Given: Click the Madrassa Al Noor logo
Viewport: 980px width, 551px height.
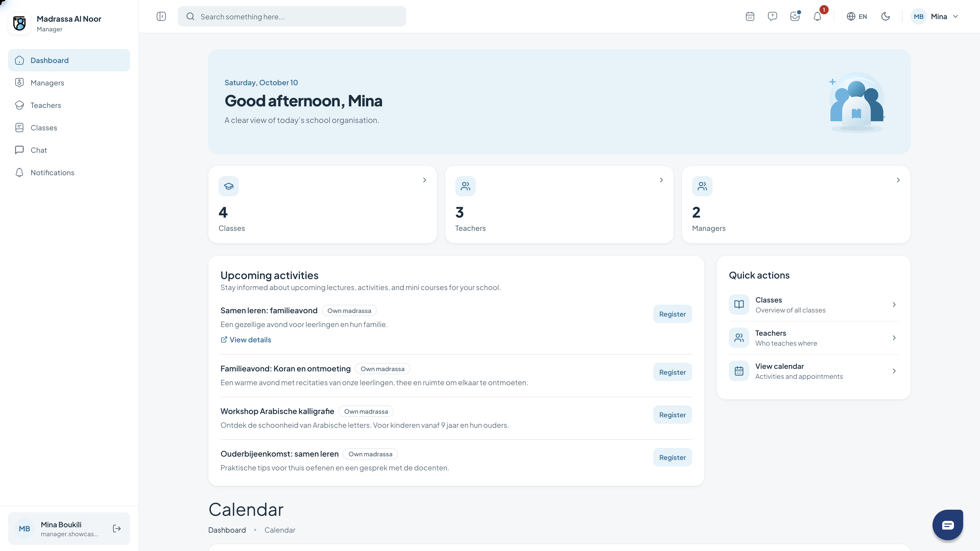Looking at the screenshot, I should click(19, 23).
